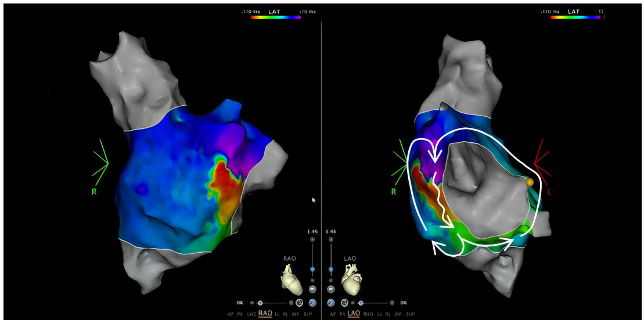Image resolution: width=644 pixels, height=323 pixels.
Task: Click the left pane vertical zoom slider handle
Action: pos(312,270)
